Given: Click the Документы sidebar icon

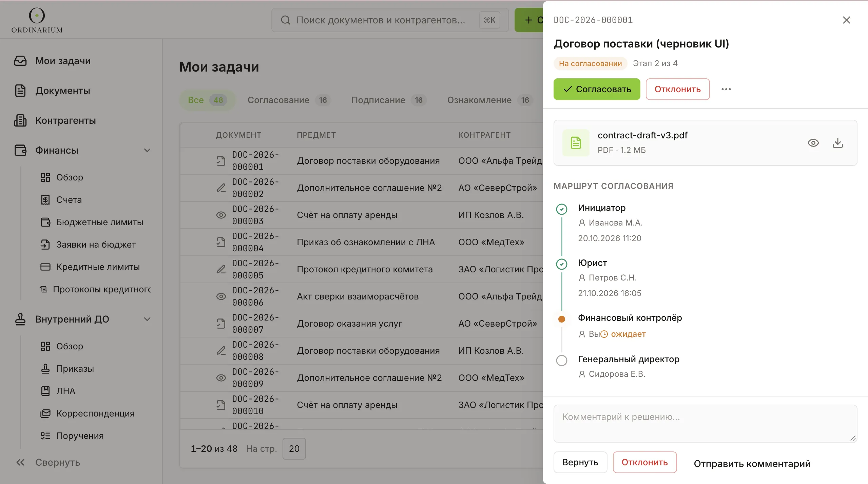Looking at the screenshot, I should point(20,91).
